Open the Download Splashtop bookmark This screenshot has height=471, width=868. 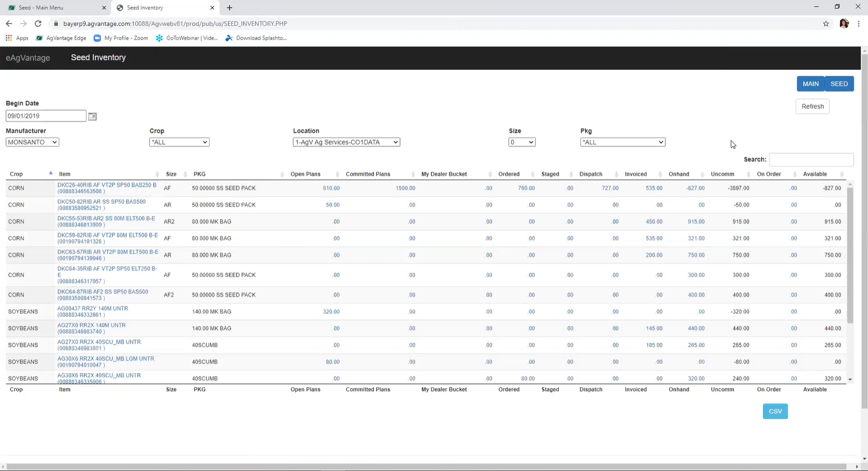(256, 38)
